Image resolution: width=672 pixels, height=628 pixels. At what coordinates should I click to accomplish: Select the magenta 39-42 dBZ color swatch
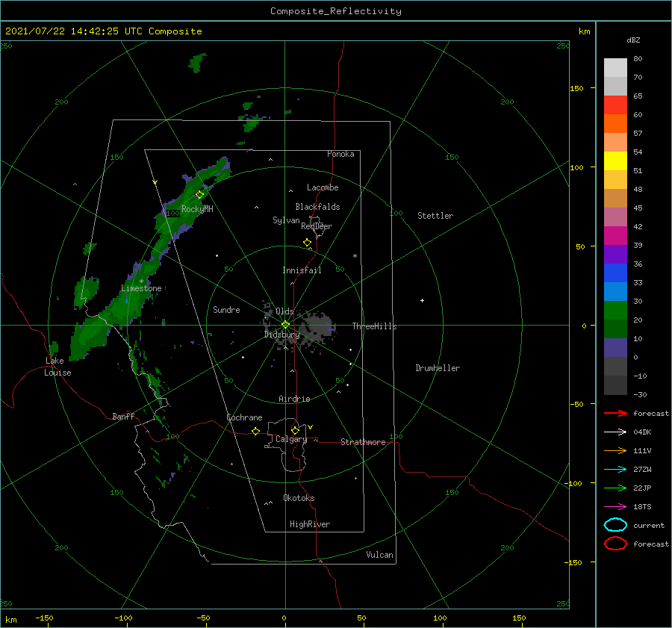615,236
